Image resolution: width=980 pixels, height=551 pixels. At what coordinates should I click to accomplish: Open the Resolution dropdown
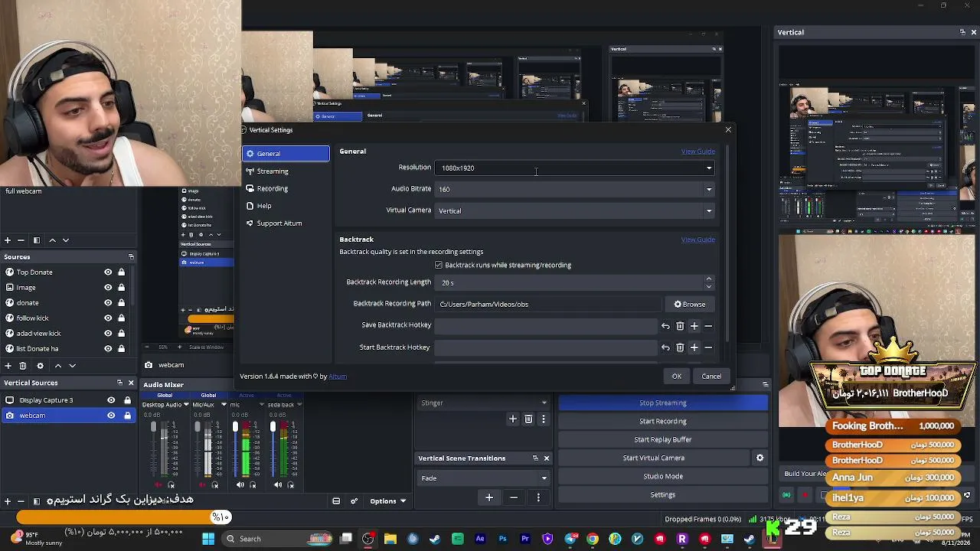point(576,168)
